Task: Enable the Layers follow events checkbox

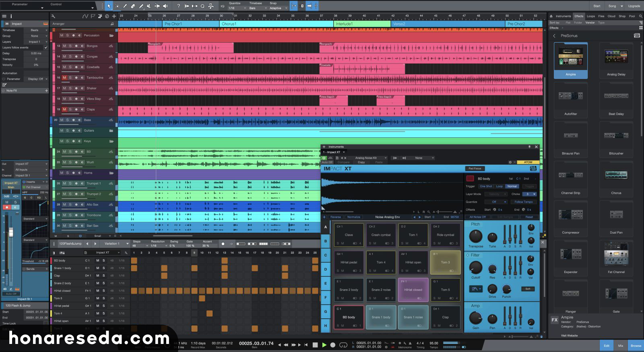Action: point(45,48)
